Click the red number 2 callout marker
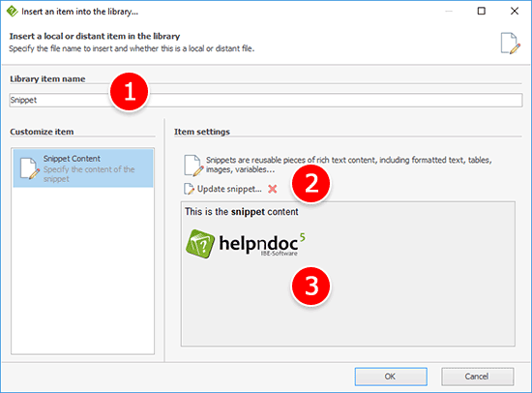Screen dimensions: 532x393 (311, 183)
